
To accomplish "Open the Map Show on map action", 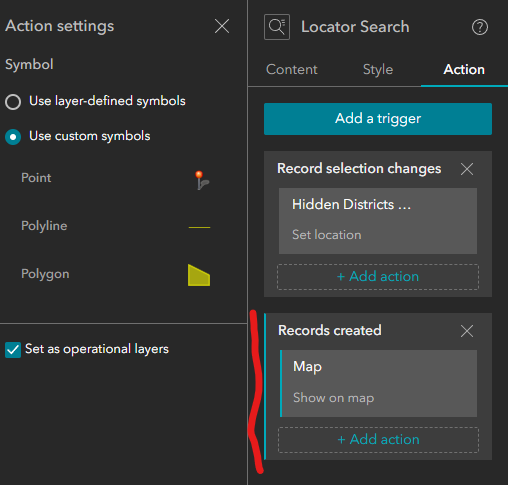I will point(378,383).
